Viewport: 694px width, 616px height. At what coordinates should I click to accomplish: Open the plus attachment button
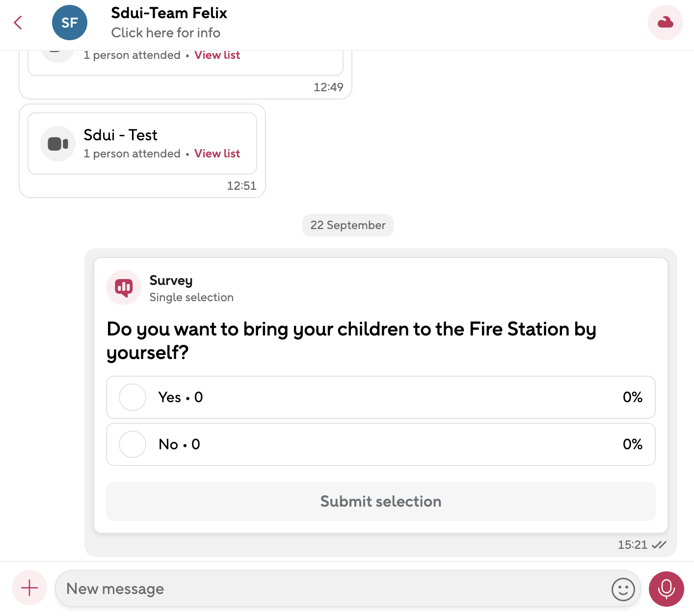coord(29,588)
